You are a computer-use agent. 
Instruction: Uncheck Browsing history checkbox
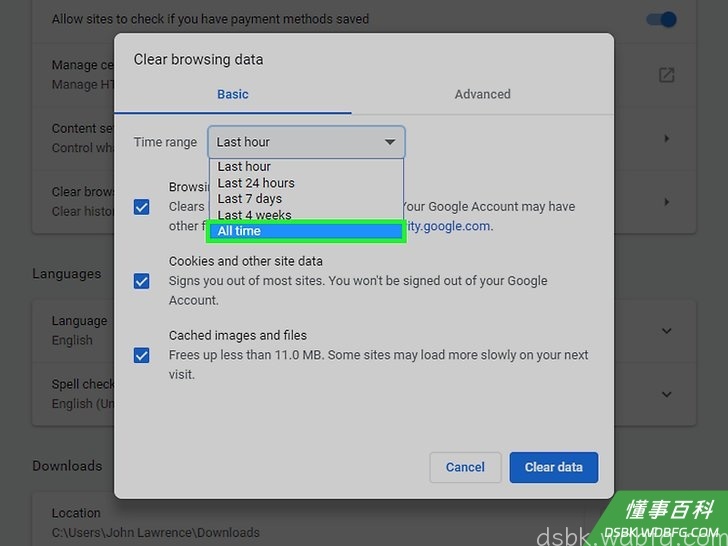point(142,207)
